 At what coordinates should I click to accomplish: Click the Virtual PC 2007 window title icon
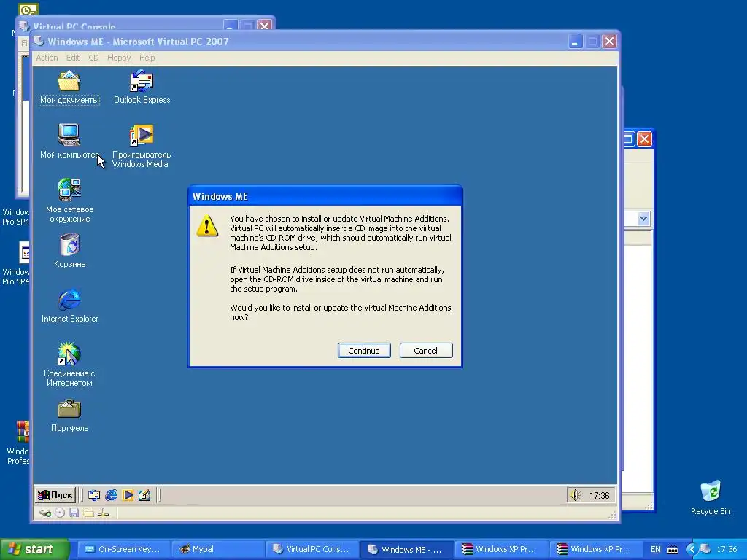pyautogui.click(x=39, y=42)
